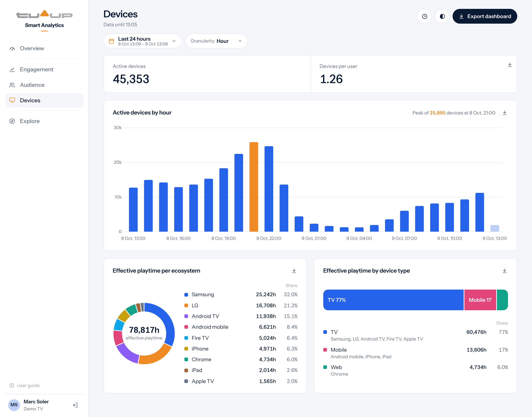Click the logout icon beside Marc Soler

(x=75, y=405)
